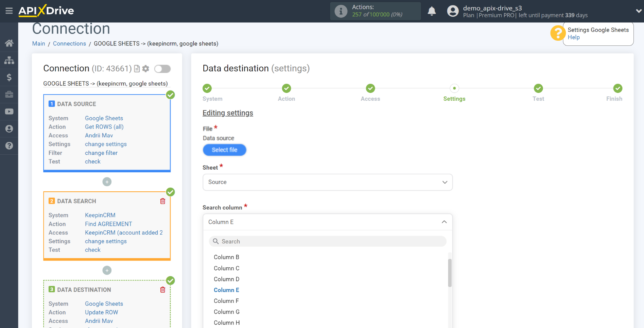Image resolution: width=644 pixels, height=328 pixels.
Task: Open the Sheet dropdown showing Source
Action: [x=327, y=182]
